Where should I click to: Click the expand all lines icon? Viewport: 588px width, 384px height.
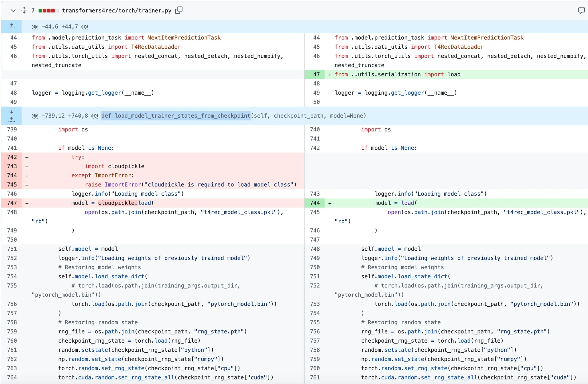[24, 10]
